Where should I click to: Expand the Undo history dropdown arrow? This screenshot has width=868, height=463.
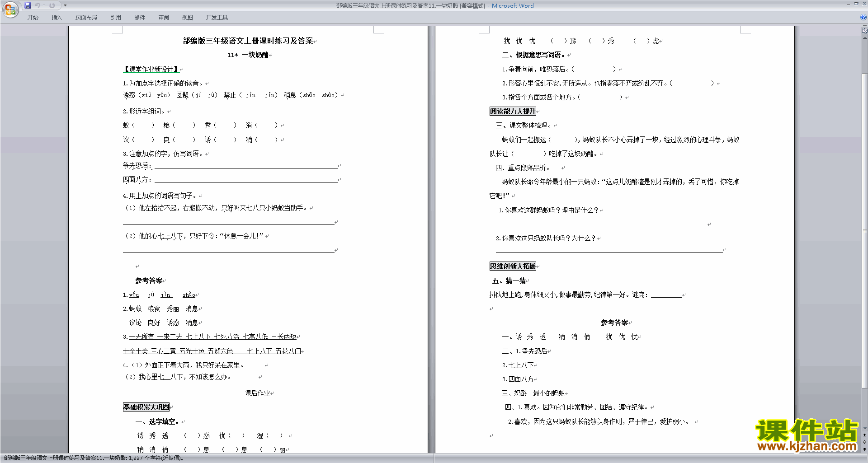click(x=44, y=5)
